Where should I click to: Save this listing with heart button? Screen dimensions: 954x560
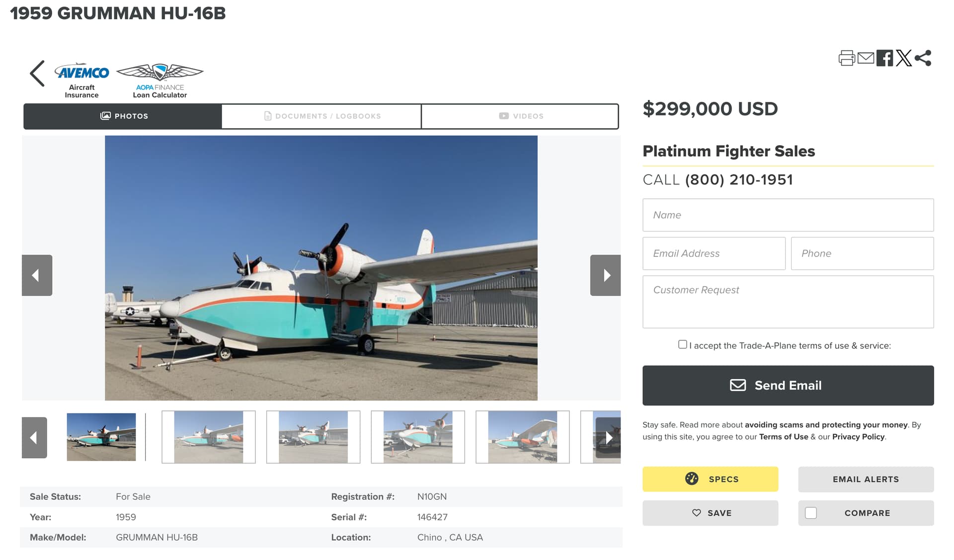coord(711,513)
